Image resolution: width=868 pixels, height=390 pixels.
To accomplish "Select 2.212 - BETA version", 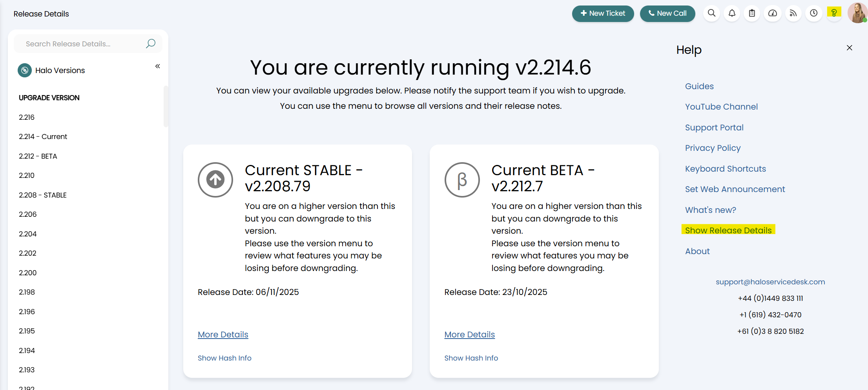I will pos(38,156).
